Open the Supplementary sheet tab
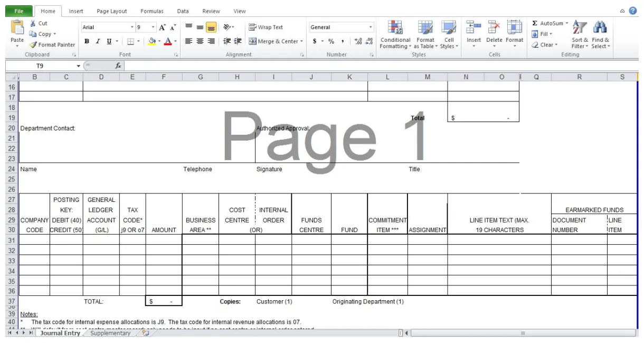This screenshot has height=343, width=644. coord(110,333)
